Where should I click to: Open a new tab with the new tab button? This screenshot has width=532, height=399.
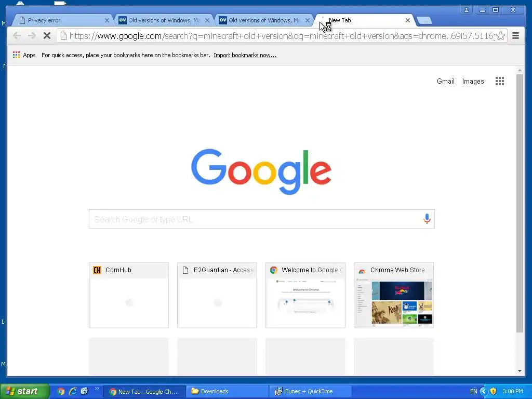[424, 20]
